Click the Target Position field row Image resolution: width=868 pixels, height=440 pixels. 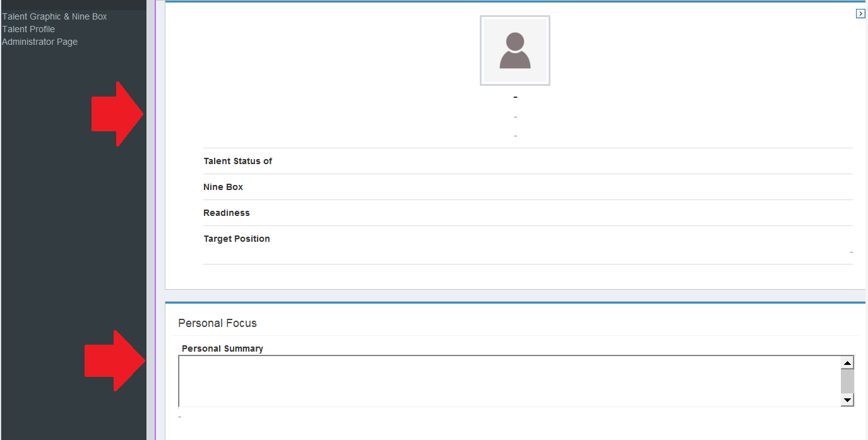(x=237, y=239)
